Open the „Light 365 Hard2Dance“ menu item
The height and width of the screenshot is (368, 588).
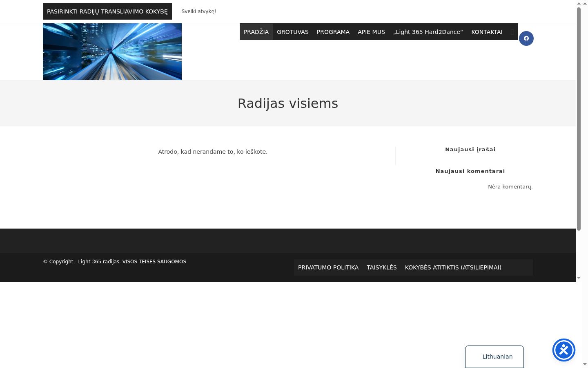[428, 32]
